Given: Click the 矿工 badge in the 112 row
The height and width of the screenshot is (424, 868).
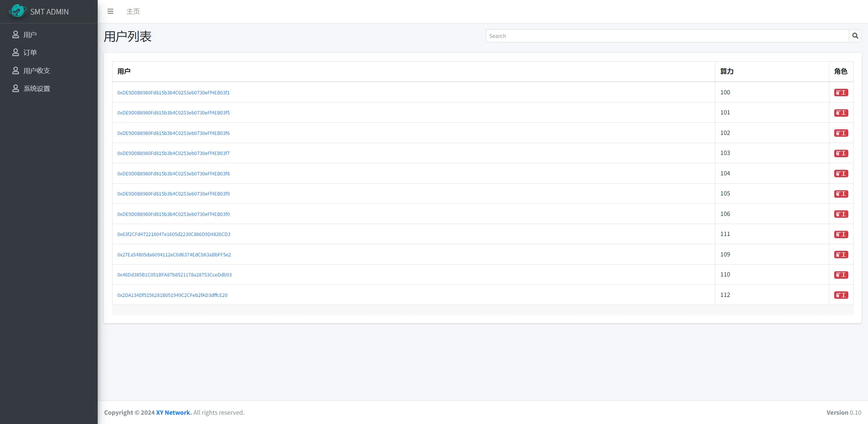Looking at the screenshot, I should [841, 295].
